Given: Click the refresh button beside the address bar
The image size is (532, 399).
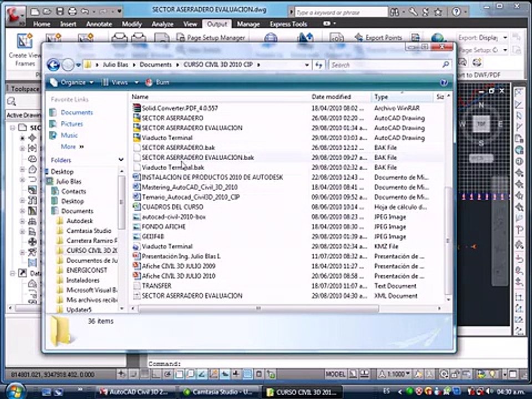Looking at the screenshot, I should point(319,65).
